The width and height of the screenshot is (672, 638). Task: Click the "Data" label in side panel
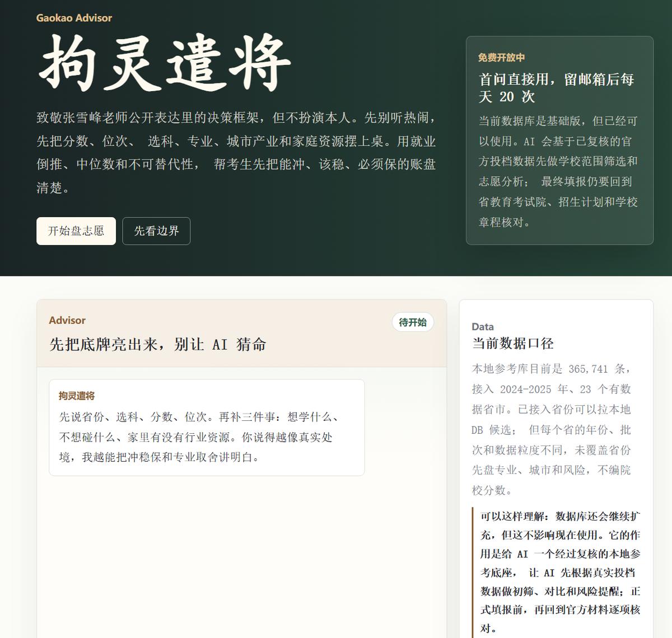pyautogui.click(x=483, y=327)
